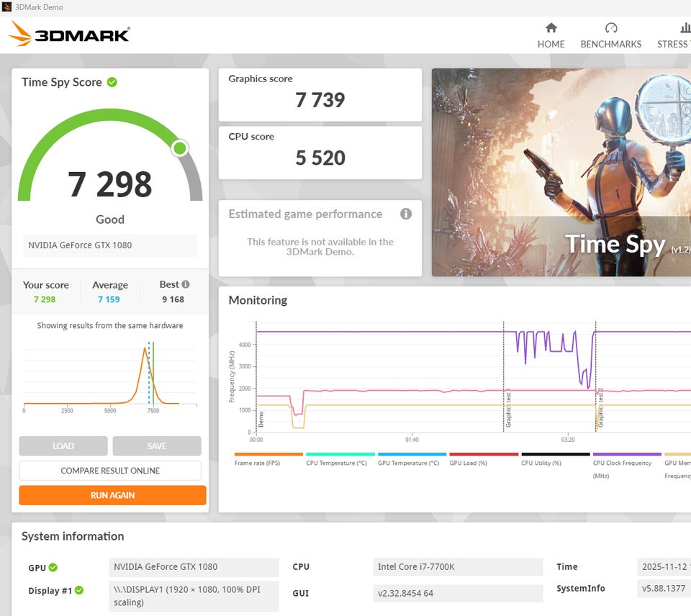Image resolution: width=691 pixels, height=616 pixels.
Task: Click the LOAD button
Action: 63,446
